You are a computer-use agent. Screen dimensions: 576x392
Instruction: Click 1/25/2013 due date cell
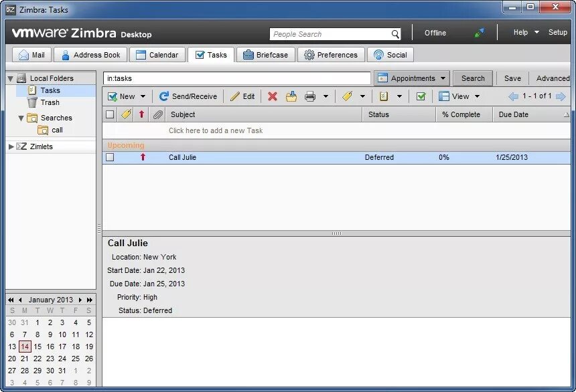[511, 157]
